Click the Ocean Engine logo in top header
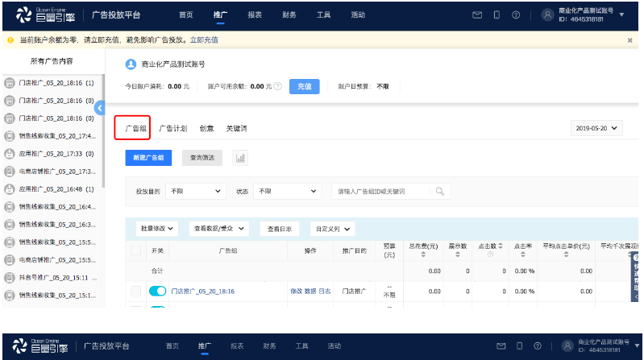Viewport: 644px width, 360px height. pos(45,14)
